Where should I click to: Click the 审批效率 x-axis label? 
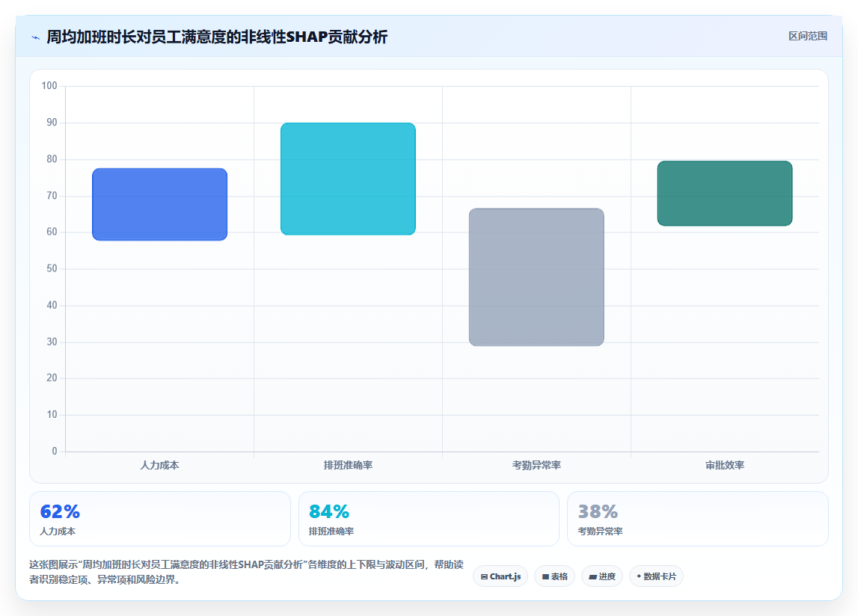(x=725, y=465)
